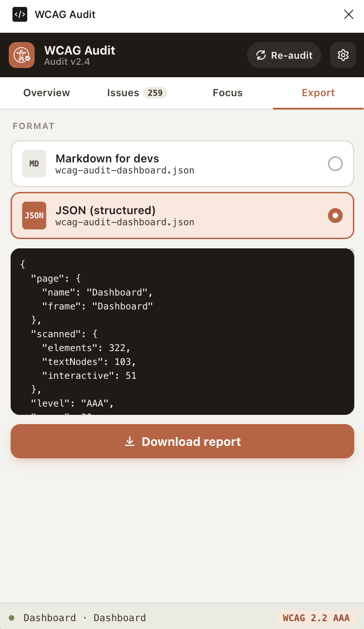Click the green status dot in footer
The image size is (364, 629).
(12, 618)
